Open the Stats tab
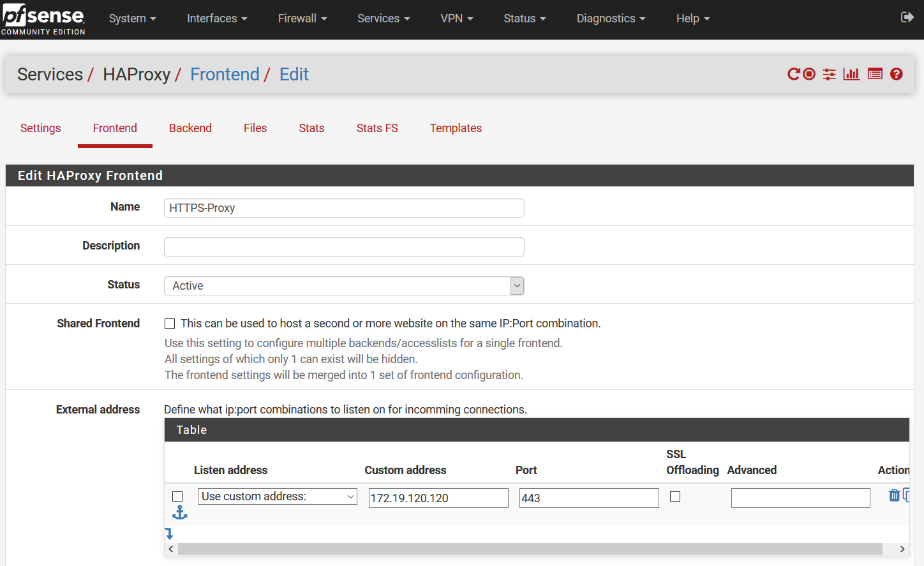The width and height of the screenshot is (924, 566). coord(311,128)
